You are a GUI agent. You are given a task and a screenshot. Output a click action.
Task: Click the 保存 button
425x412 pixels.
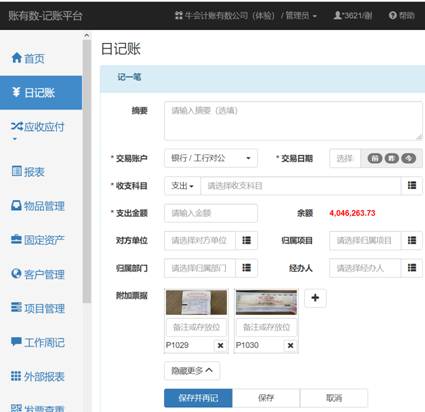coord(266,398)
